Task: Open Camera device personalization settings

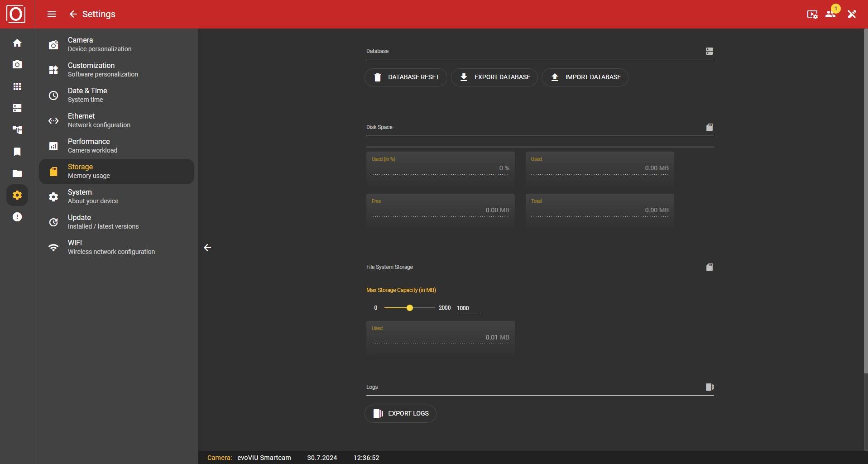Action: (116, 44)
